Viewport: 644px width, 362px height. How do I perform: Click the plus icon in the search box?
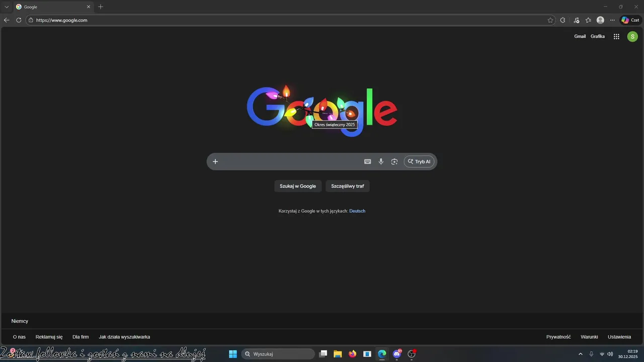pos(215,161)
